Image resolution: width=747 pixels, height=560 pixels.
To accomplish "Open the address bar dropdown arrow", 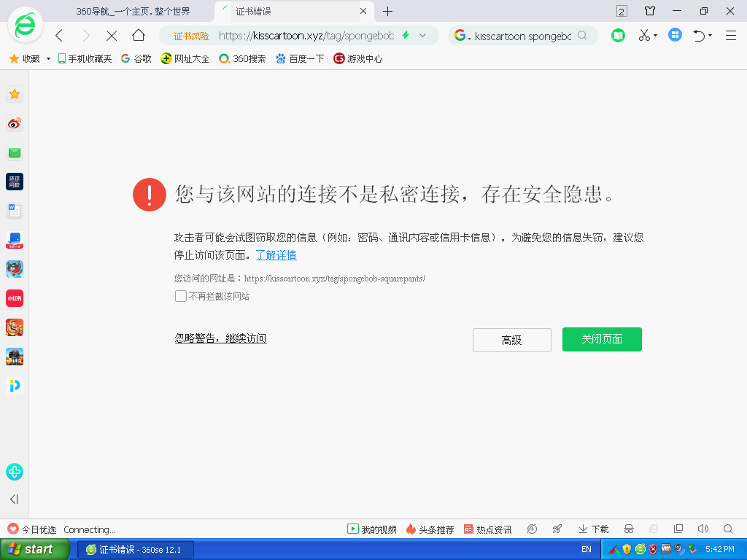I will point(422,34).
